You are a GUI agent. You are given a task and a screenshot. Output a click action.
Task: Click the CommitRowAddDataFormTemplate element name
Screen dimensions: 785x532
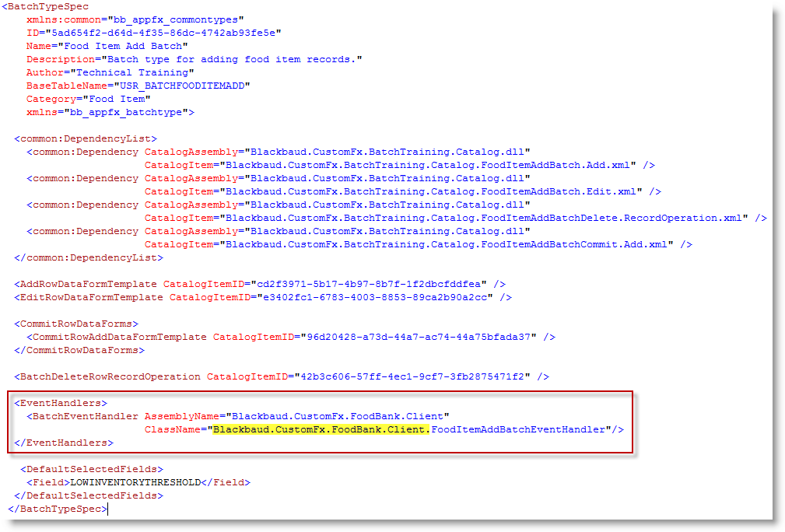click(119, 338)
